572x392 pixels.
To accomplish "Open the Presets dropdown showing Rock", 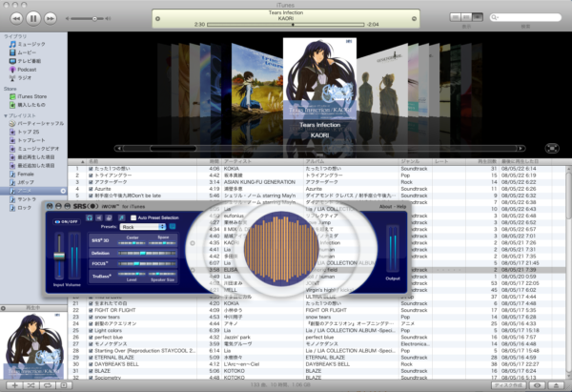I will point(143,227).
